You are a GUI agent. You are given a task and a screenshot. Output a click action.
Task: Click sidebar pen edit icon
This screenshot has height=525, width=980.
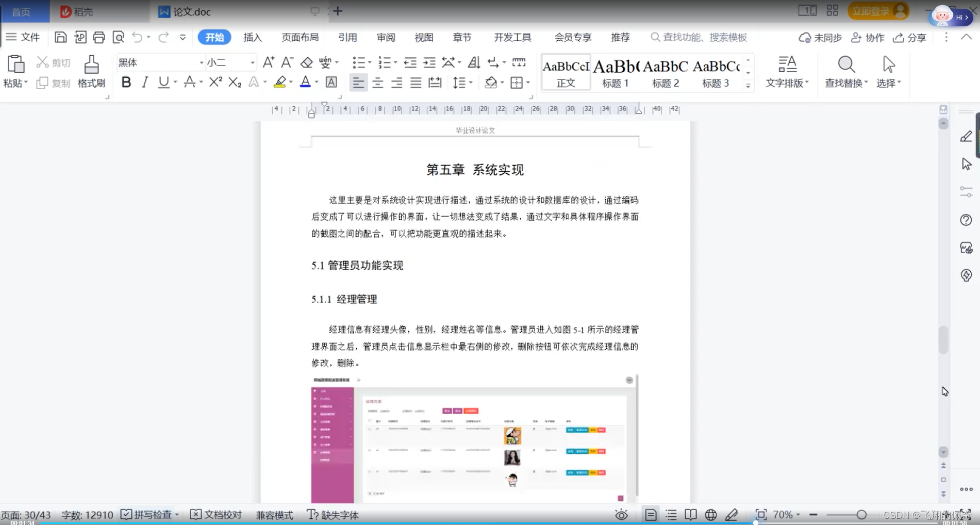(966, 136)
